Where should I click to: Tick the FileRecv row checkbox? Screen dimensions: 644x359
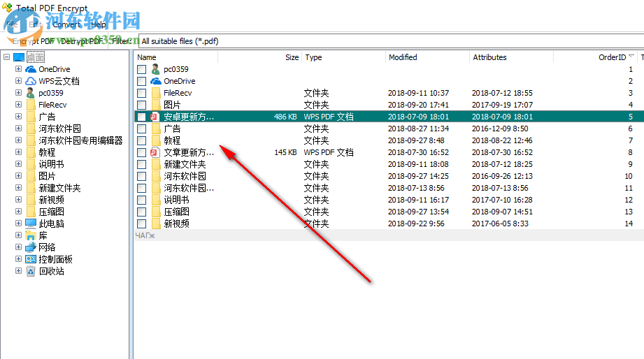(142, 93)
